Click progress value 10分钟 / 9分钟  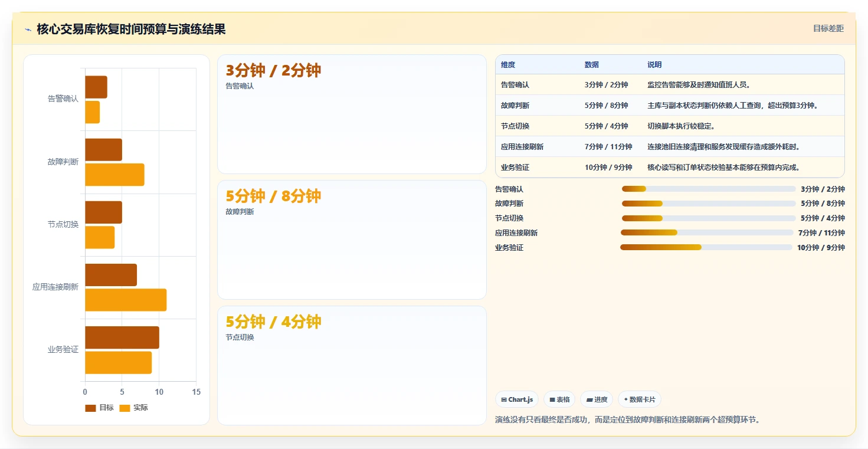coord(821,248)
